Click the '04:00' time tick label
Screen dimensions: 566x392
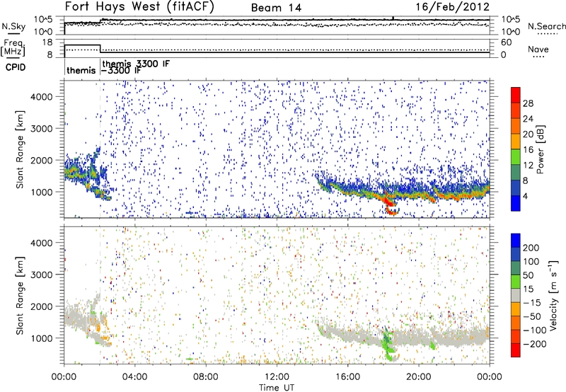pyautogui.click(x=134, y=377)
